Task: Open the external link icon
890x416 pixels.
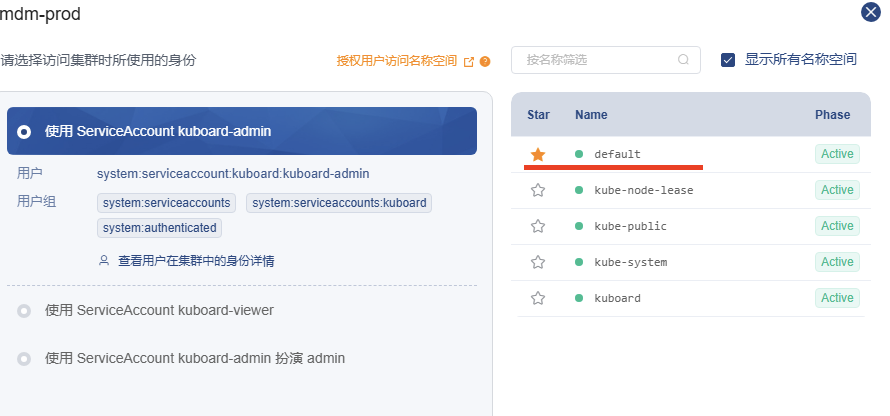Action: coord(469,61)
